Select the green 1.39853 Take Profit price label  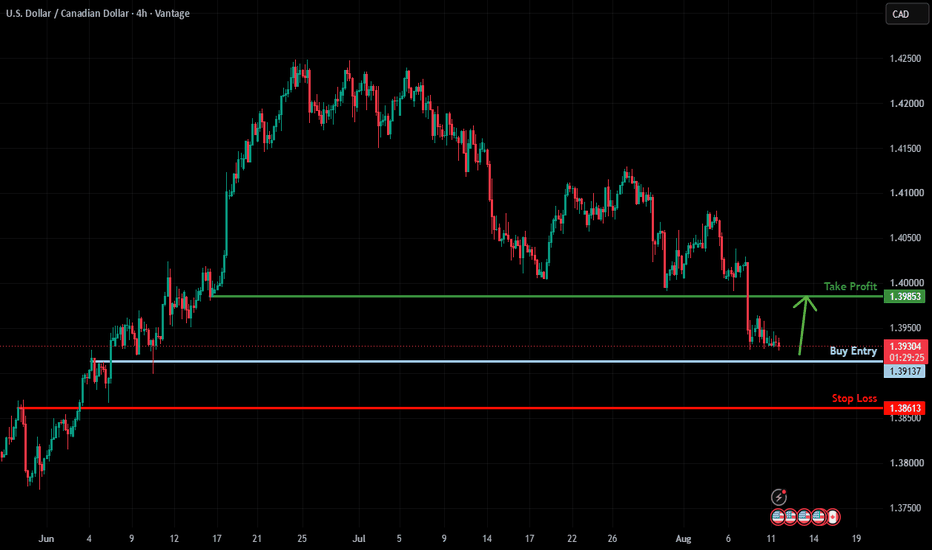[904, 296]
